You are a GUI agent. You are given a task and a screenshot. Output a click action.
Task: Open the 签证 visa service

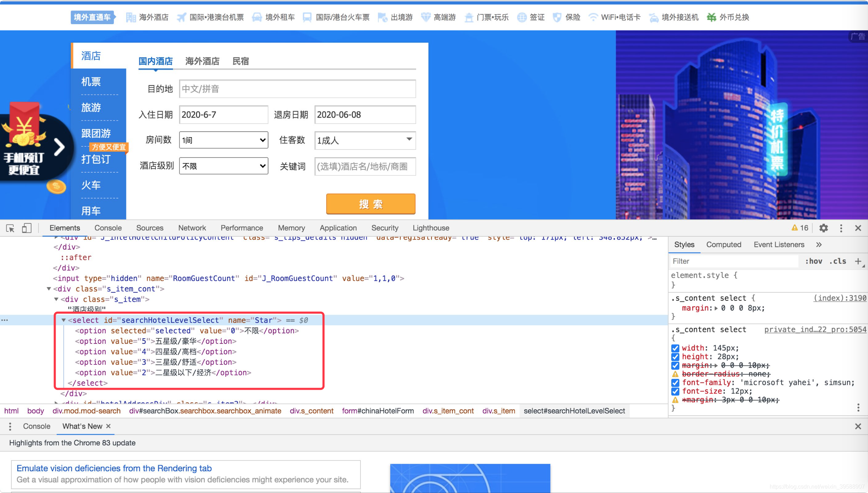click(536, 17)
